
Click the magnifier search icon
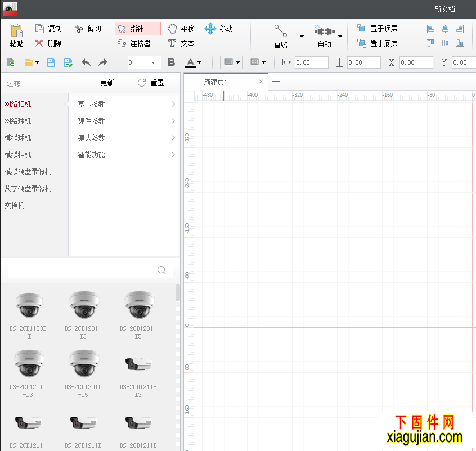coord(162,270)
